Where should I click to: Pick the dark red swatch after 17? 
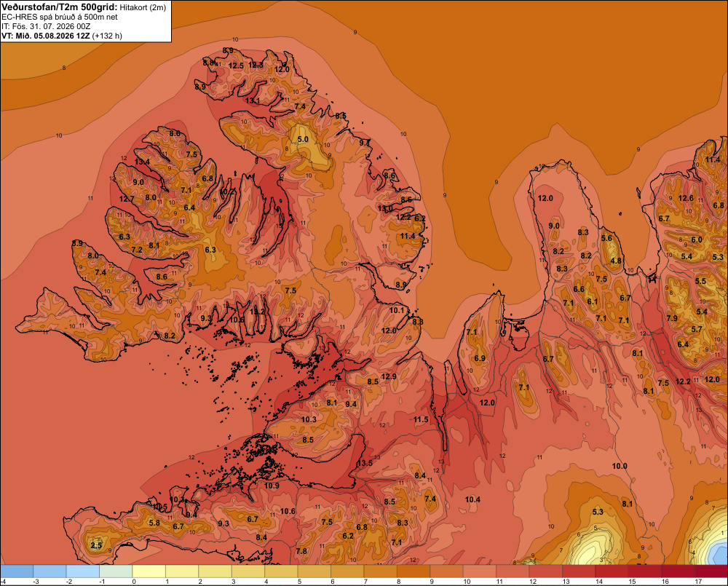pos(711,571)
